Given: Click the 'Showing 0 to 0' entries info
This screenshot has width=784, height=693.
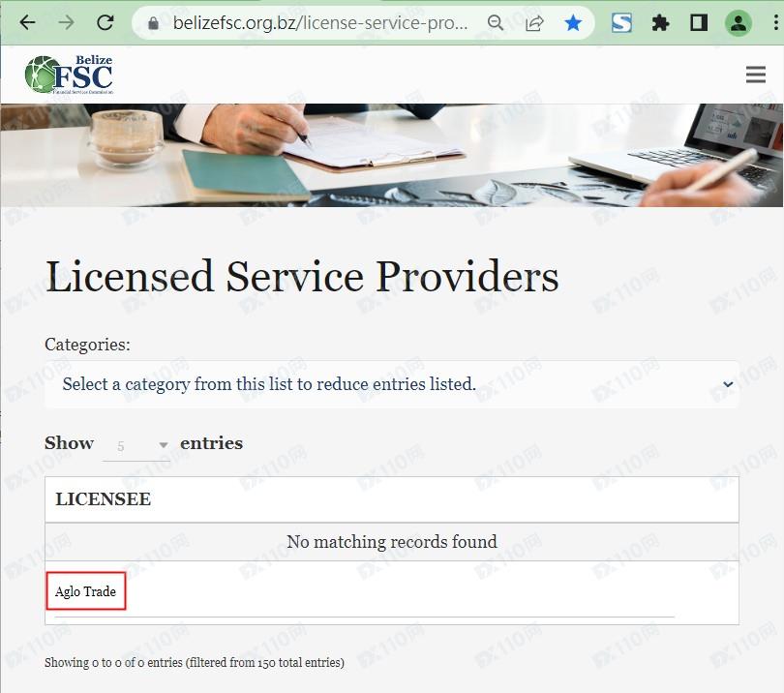Looking at the screenshot, I should point(195,662).
